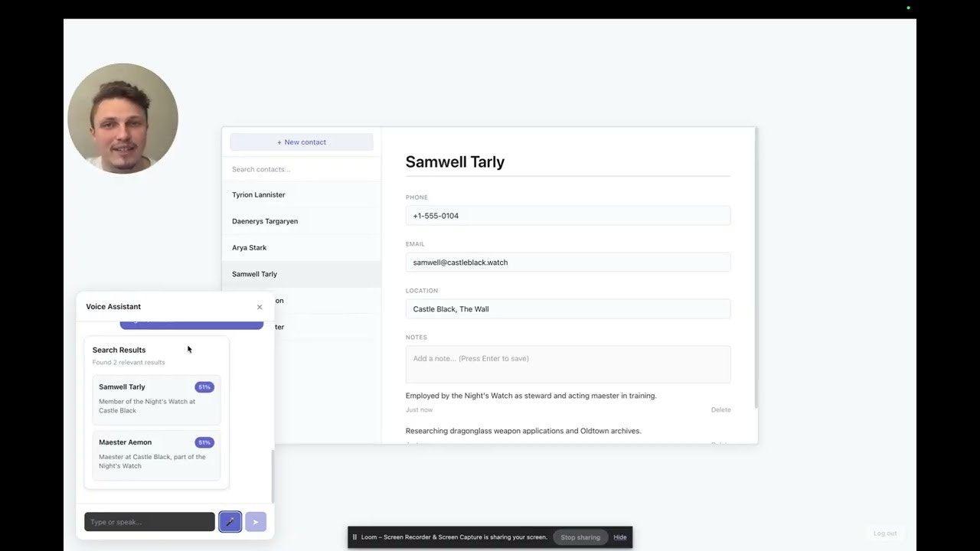Click the contact detail panel scrollbar
980x551 pixels.
coord(756,268)
